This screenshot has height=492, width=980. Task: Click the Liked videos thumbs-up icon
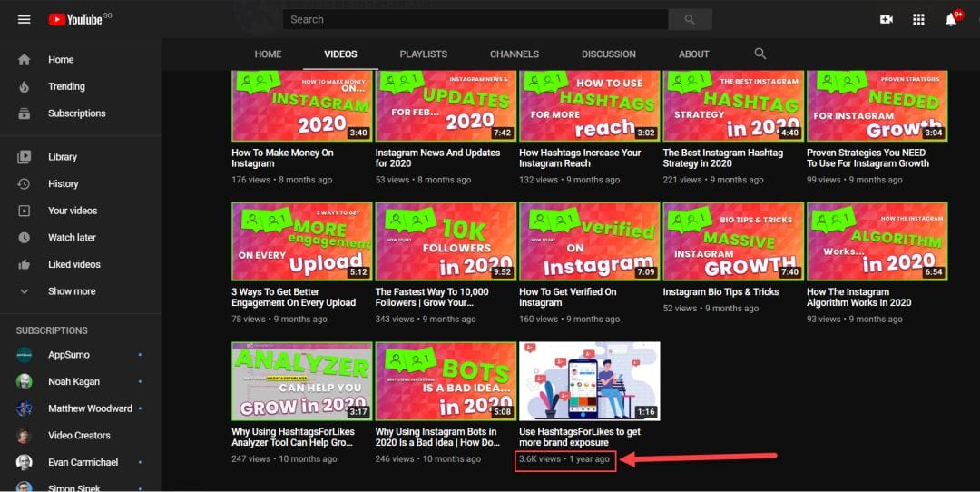24,264
